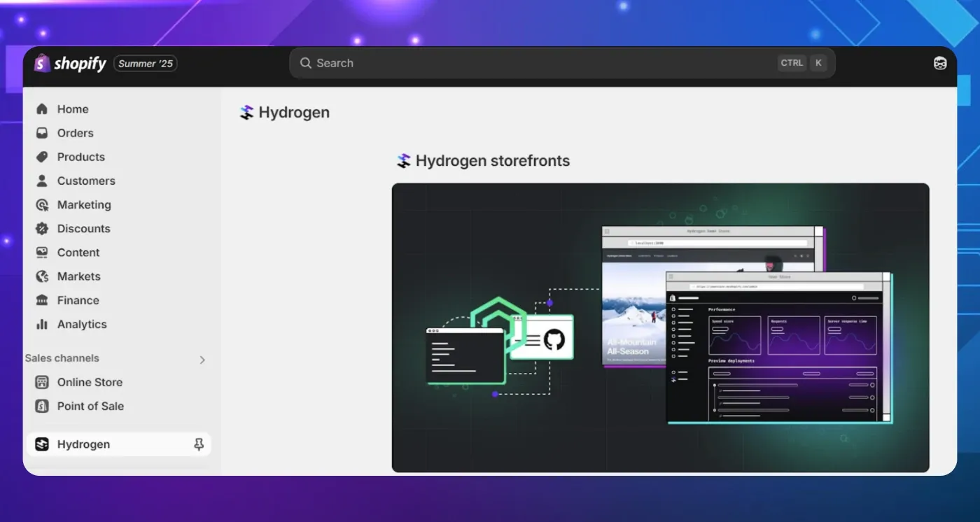The width and height of the screenshot is (980, 522).
Task: Click the Finance bank icon
Action: point(43,300)
